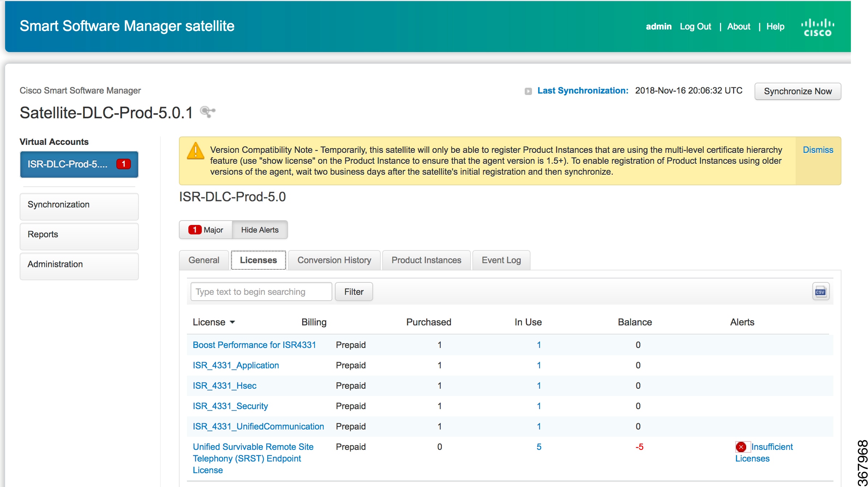Export the license list as CSV
Screen dimensions: 868x487
pos(821,292)
